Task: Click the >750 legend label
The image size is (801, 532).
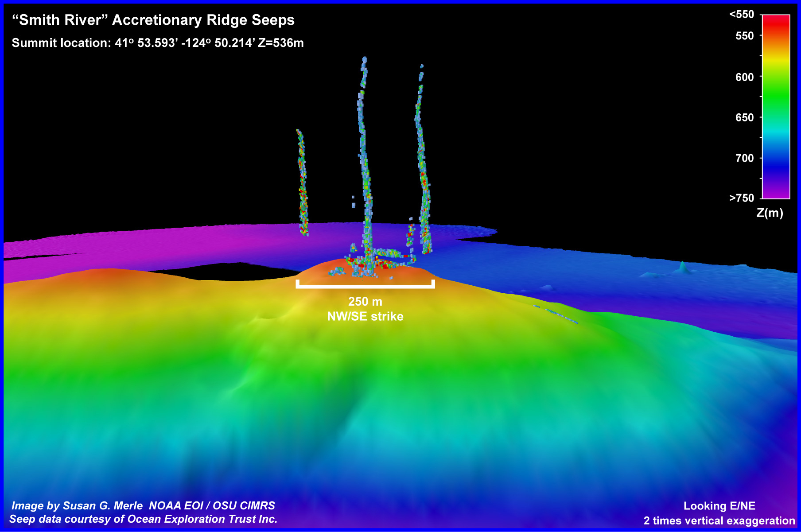Action: point(742,198)
